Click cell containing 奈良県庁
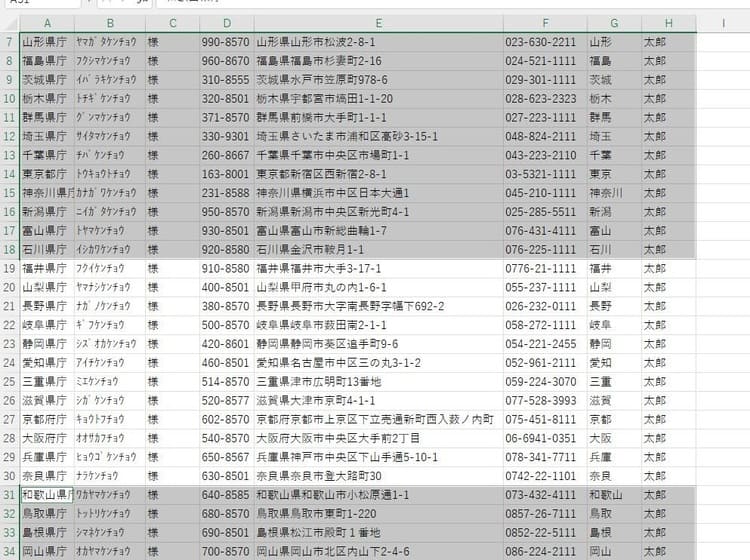 tap(47, 476)
